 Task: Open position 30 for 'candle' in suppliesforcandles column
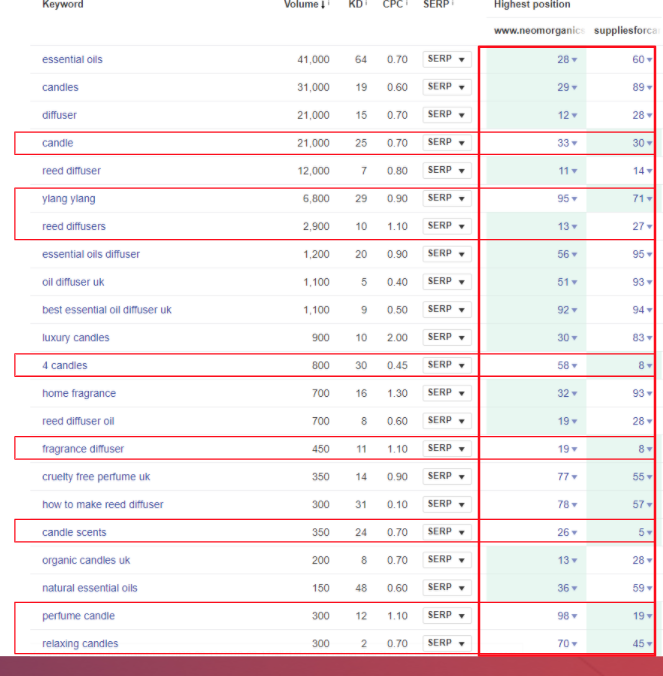[642, 143]
